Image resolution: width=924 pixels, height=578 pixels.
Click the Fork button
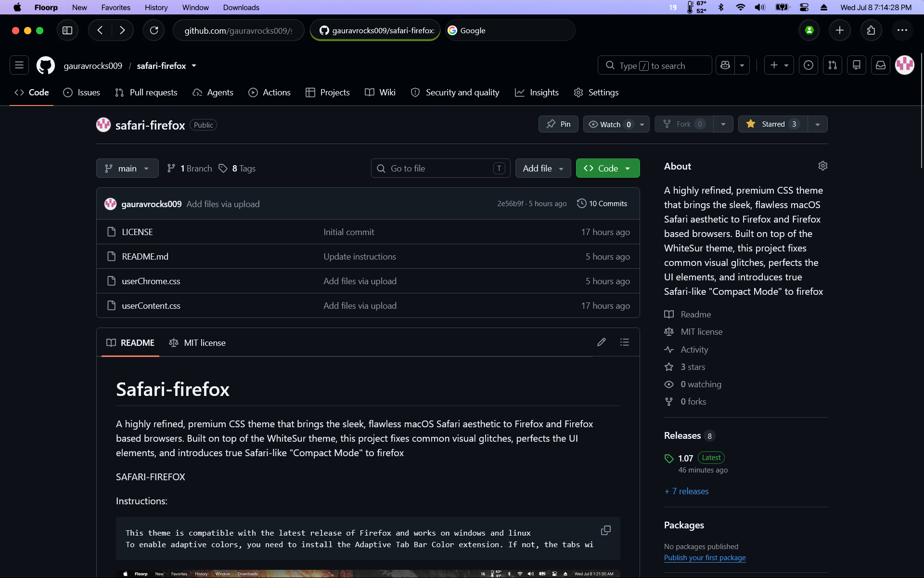684,124
